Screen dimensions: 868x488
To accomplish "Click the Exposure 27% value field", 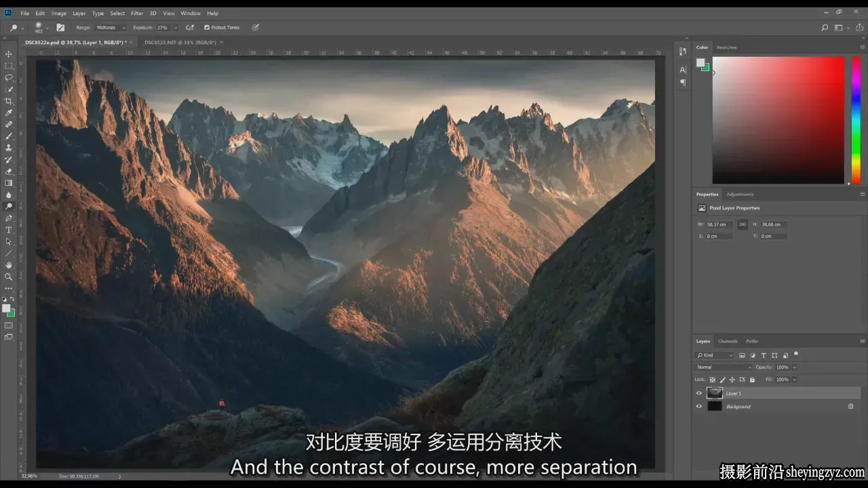I will point(163,28).
